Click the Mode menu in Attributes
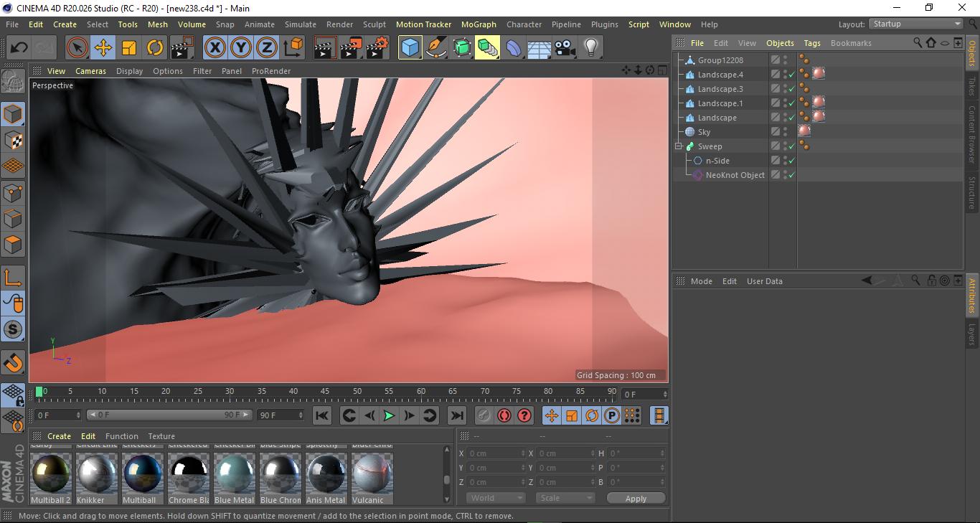 pos(701,281)
